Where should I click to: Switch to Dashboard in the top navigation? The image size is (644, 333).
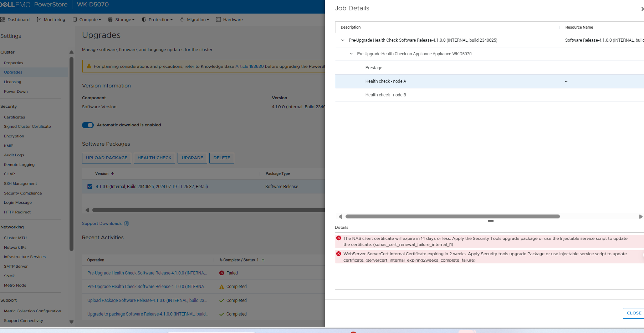[15, 19]
